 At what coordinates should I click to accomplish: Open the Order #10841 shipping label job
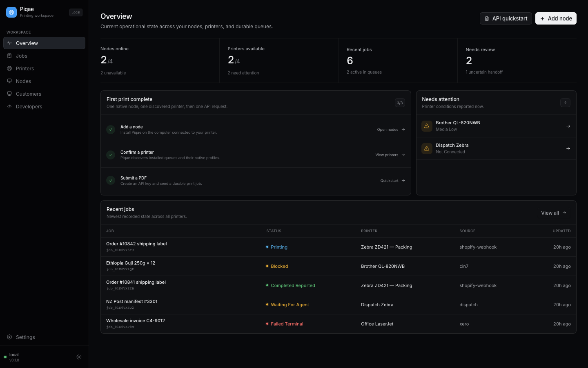[x=339, y=285]
